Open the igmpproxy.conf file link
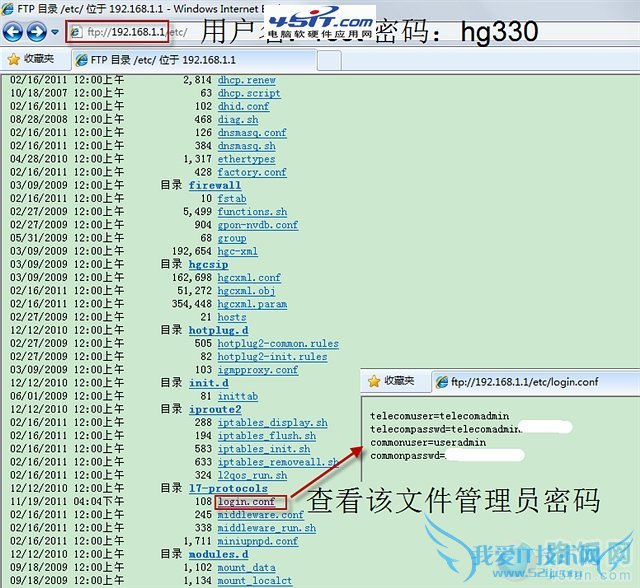 click(258, 370)
